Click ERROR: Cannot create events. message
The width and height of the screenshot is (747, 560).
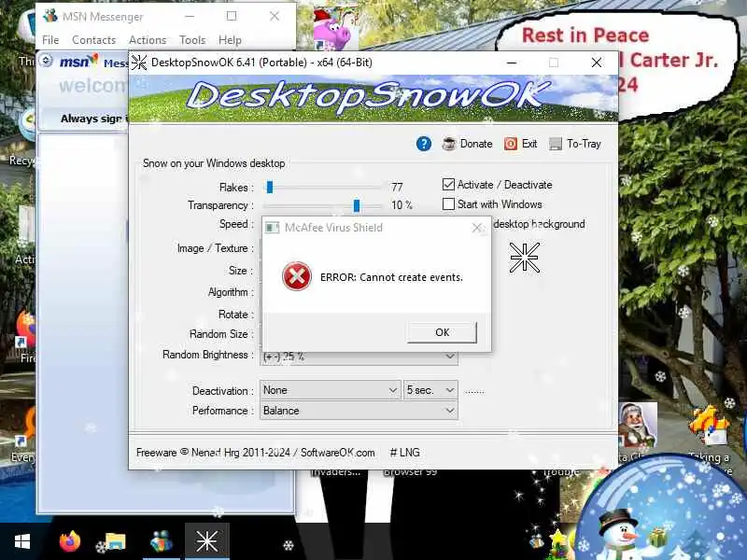[x=391, y=277]
